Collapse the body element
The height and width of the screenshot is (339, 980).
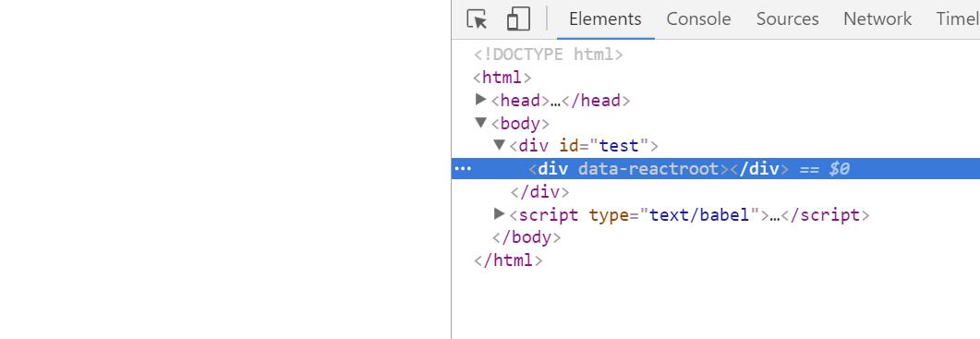coord(480,123)
